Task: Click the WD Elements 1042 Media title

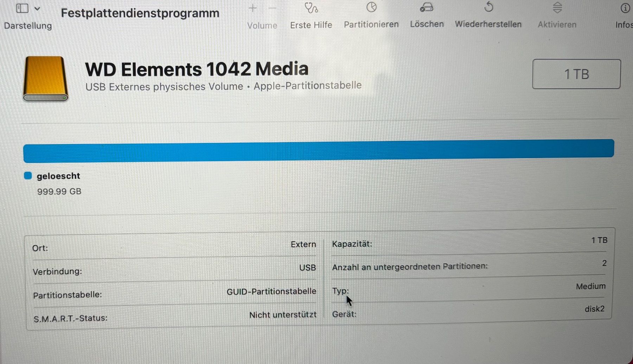Action: [197, 69]
